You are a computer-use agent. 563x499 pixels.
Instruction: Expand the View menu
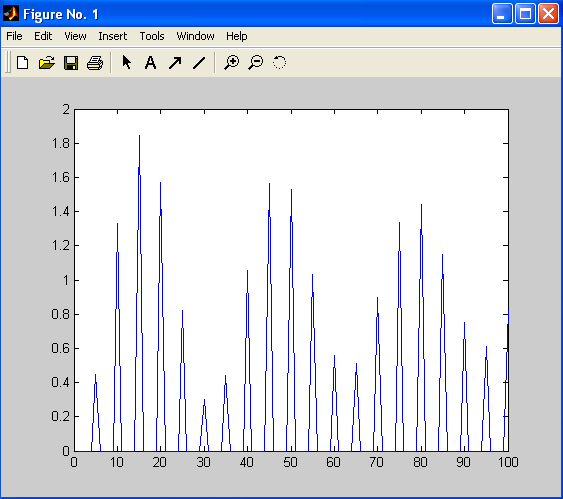point(75,36)
